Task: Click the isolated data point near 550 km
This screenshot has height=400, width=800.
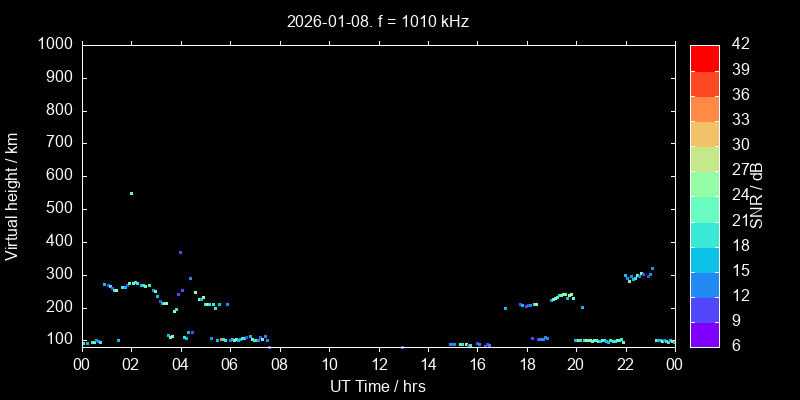Action: click(131, 193)
